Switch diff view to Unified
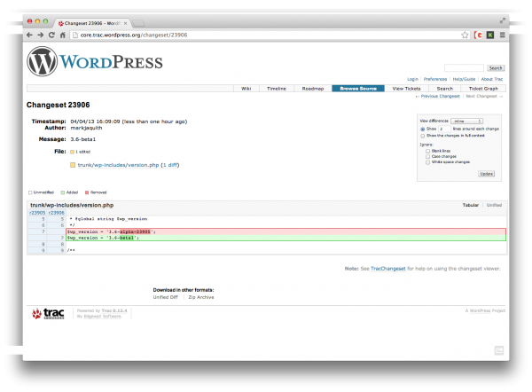Screen dimensions: 532x392 point(494,205)
